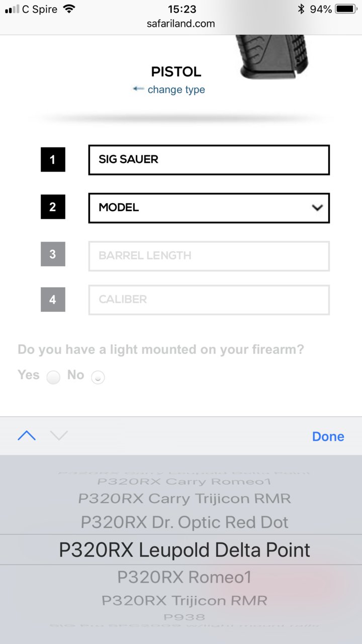Tap the battery indicator icon
362x644 pixels.
(x=345, y=9)
